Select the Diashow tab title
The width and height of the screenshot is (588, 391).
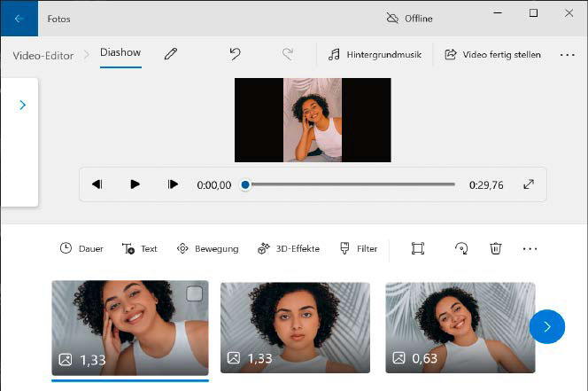120,52
